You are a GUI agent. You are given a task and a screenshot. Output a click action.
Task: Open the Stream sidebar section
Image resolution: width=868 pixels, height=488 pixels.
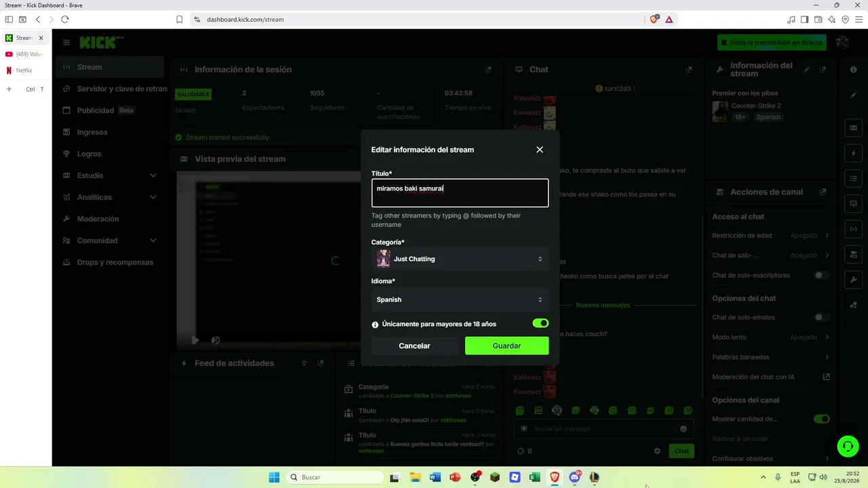(110, 67)
